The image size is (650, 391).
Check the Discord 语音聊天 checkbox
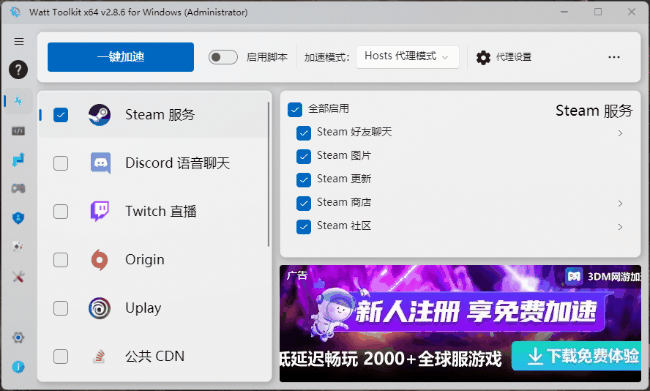(x=61, y=163)
